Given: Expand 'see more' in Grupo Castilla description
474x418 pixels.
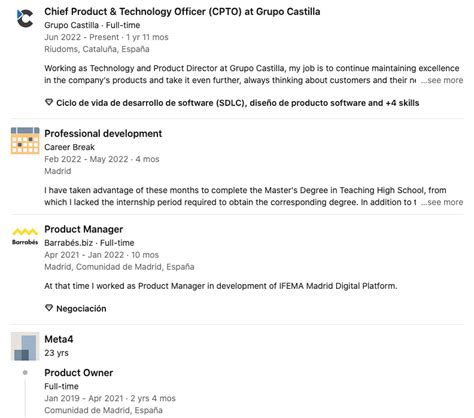Looking at the screenshot, I should (x=442, y=80).
